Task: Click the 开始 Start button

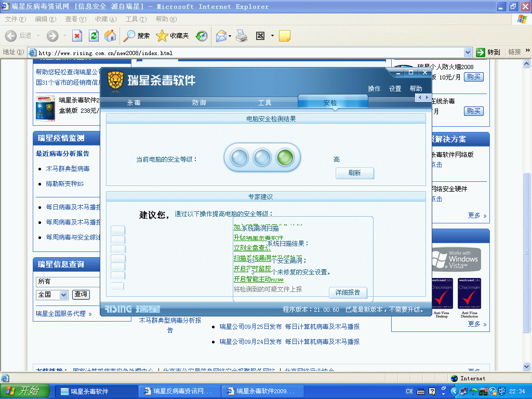Action: click(25, 391)
